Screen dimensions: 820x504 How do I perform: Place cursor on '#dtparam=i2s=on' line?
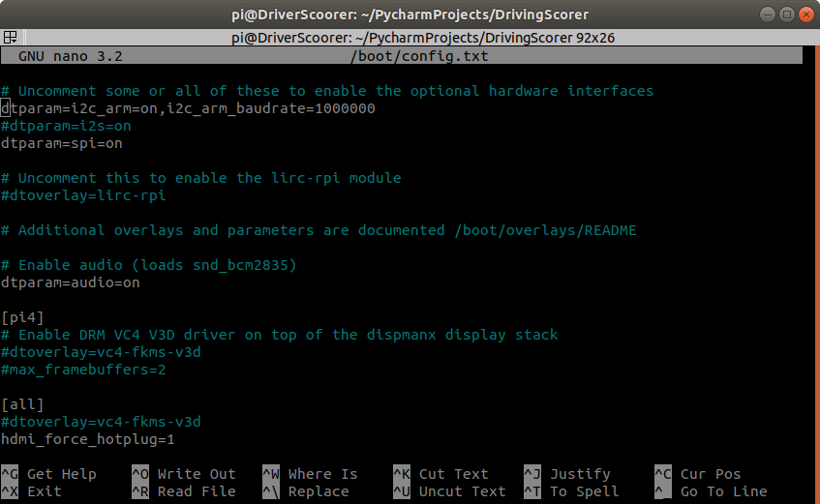click(x=66, y=126)
